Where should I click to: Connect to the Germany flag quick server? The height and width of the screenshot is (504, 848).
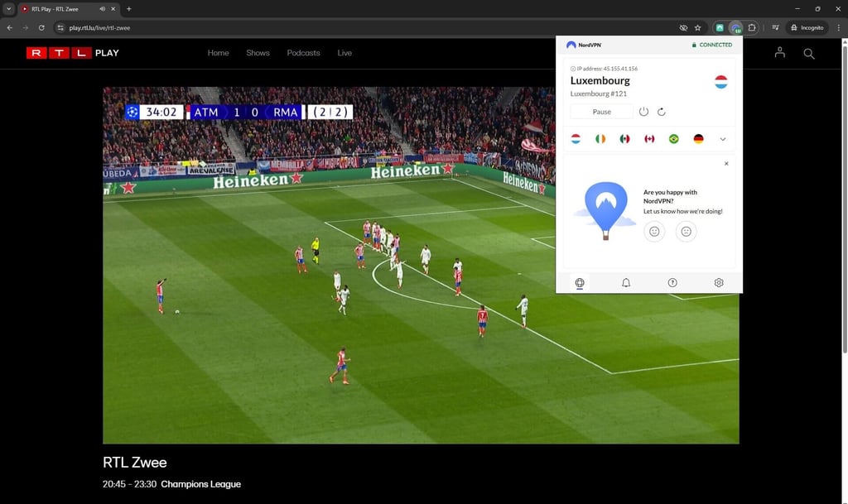click(x=699, y=139)
